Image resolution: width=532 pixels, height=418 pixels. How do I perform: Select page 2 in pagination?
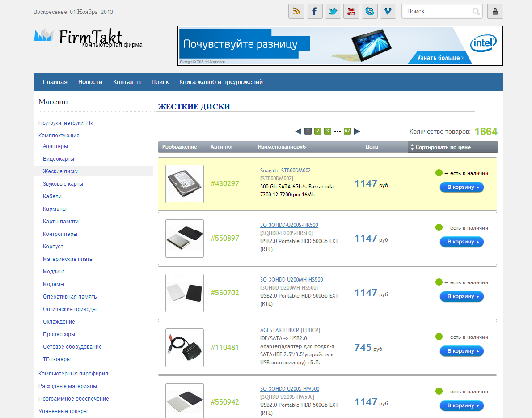pyautogui.click(x=318, y=131)
